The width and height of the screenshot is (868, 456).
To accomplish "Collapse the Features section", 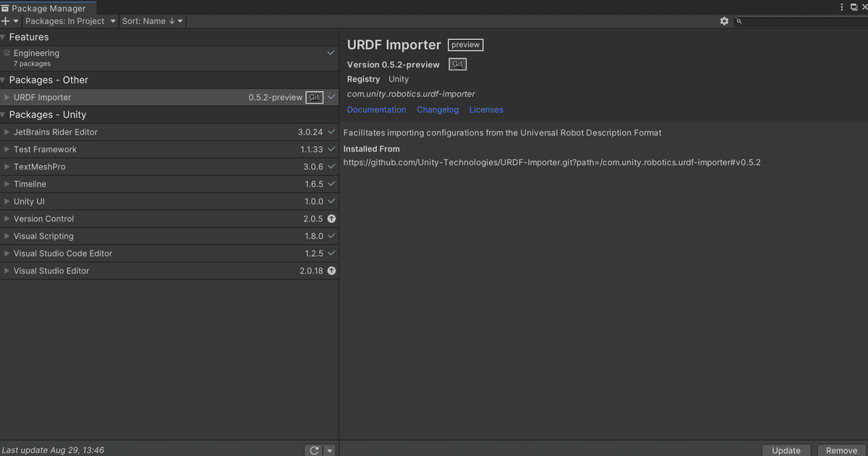I will click(x=4, y=37).
